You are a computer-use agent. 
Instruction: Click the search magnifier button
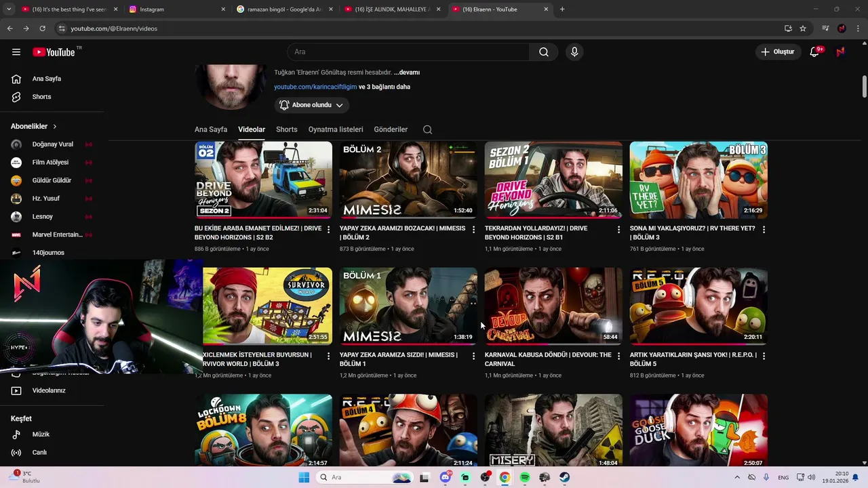544,52
